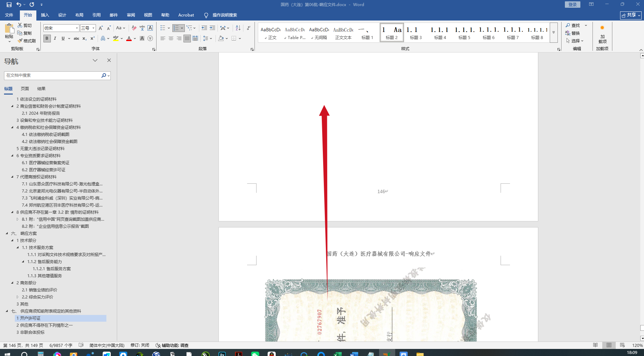Align text to the left

click(163, 38)
